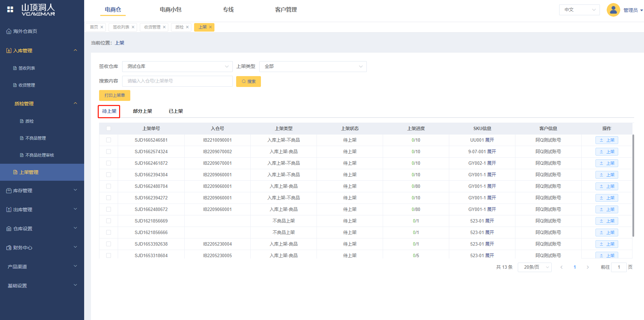Toggle the select-all checkbox in table header
This screenshot has height=320, width=644.
(109, 128)
